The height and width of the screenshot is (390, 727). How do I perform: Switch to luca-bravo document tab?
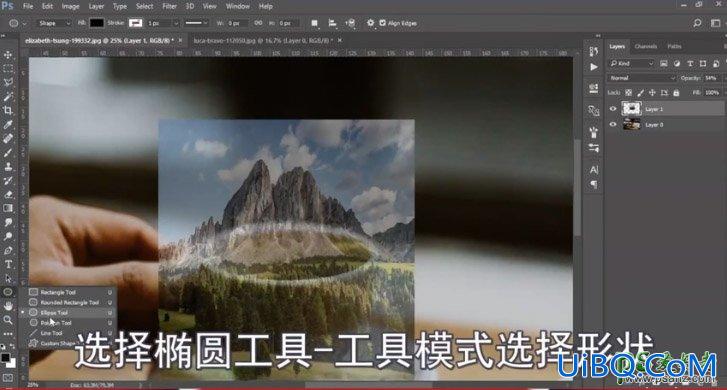[x=263, y=41]
